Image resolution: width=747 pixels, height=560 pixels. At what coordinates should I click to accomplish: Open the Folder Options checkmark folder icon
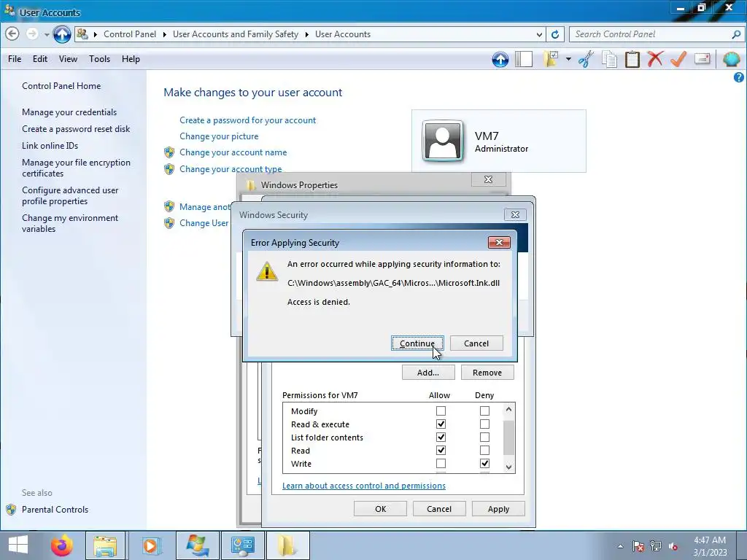pyautogui.click(x=551, y=59)
